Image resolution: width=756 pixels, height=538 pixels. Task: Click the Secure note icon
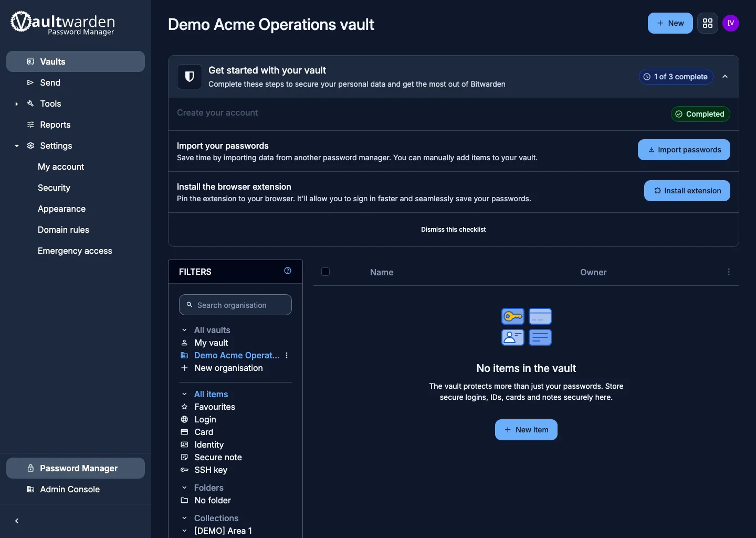pyautogui.click(x=184, y=457)
